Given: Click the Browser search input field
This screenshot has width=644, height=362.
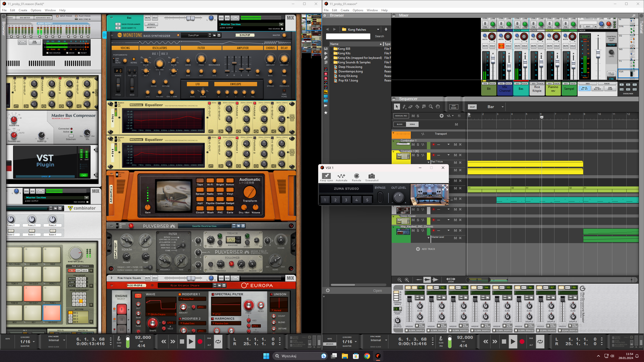Looking at the screenshot, I should 348,36.
